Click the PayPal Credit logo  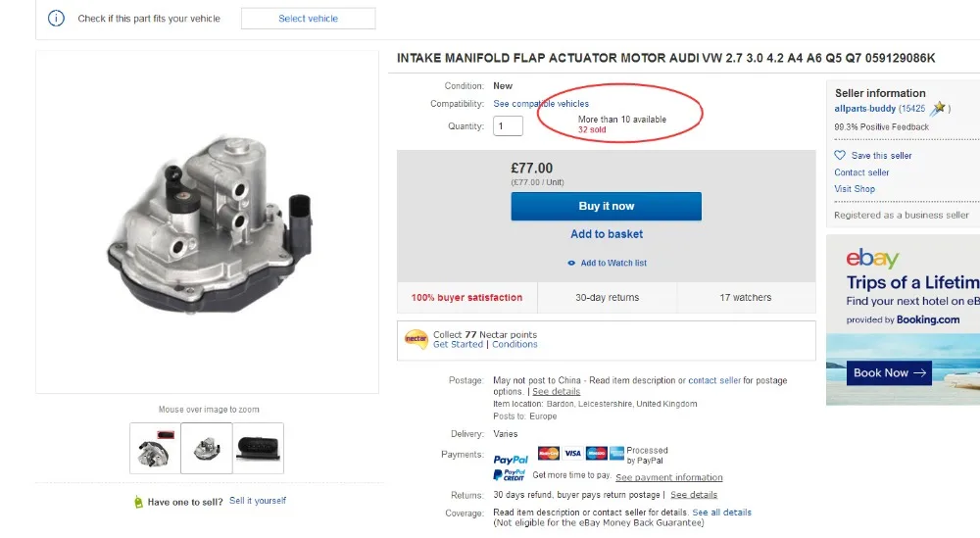click(x=510, y=475)
